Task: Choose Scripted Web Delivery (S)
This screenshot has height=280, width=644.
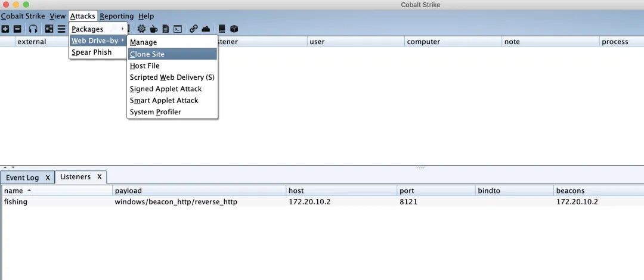Action: pos(172,77)
